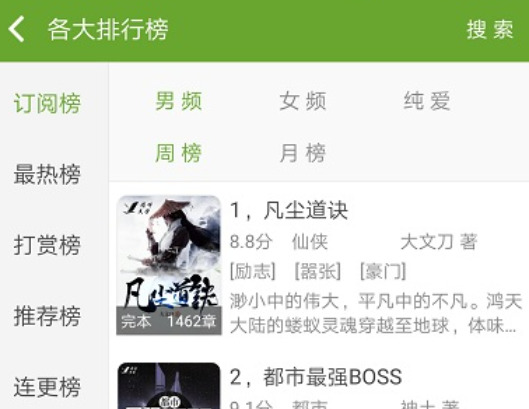Choose 周榜 weekly ranking

point(178,153)
